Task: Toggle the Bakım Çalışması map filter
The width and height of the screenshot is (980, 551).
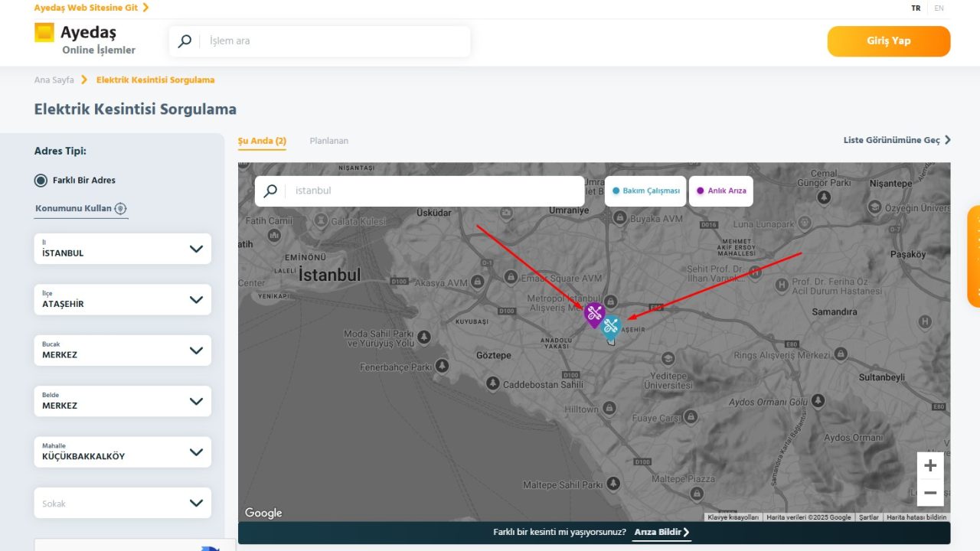Action: (645, 191)
